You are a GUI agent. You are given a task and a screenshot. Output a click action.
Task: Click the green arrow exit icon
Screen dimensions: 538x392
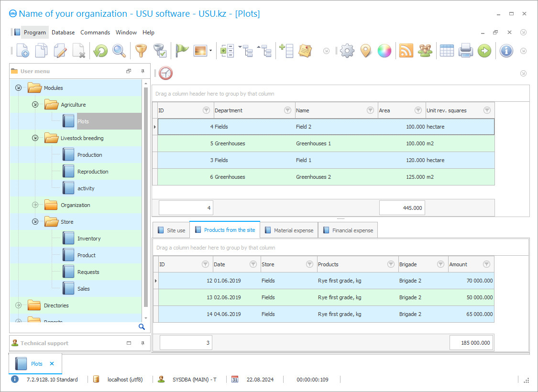pyautogui.click(x=484, y=51)
